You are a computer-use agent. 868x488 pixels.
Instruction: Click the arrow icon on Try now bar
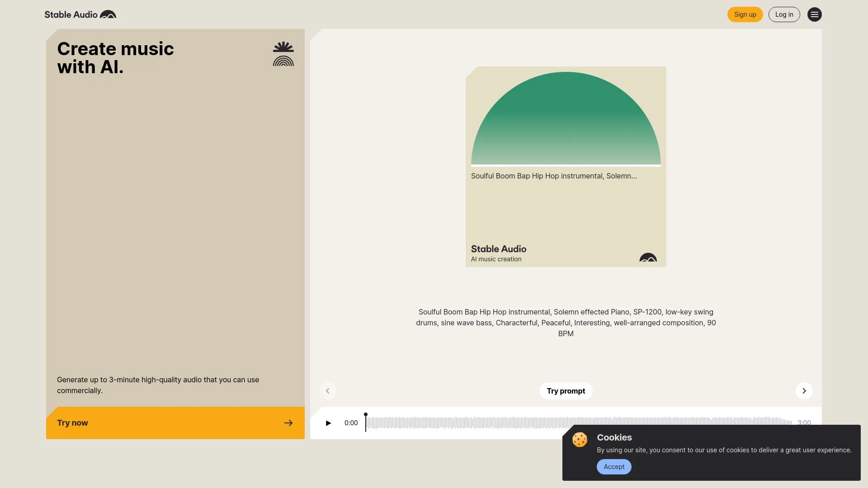[x=288, y=423]
